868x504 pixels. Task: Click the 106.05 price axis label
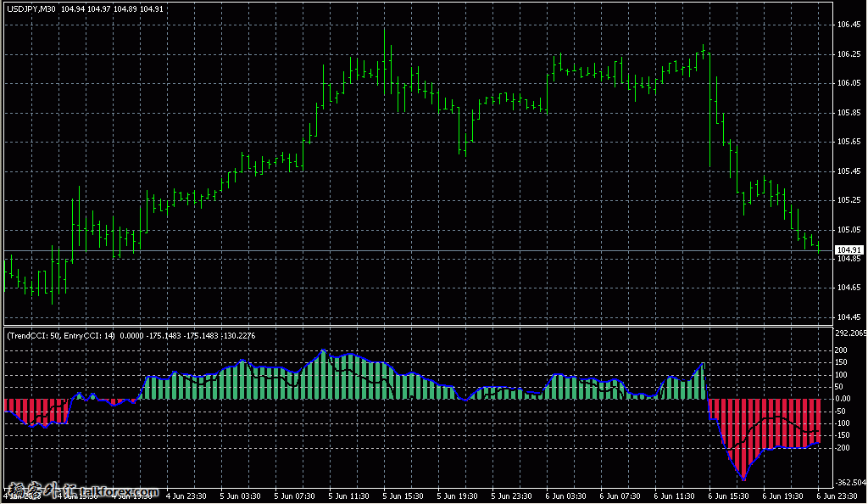[x=849, y=83]
